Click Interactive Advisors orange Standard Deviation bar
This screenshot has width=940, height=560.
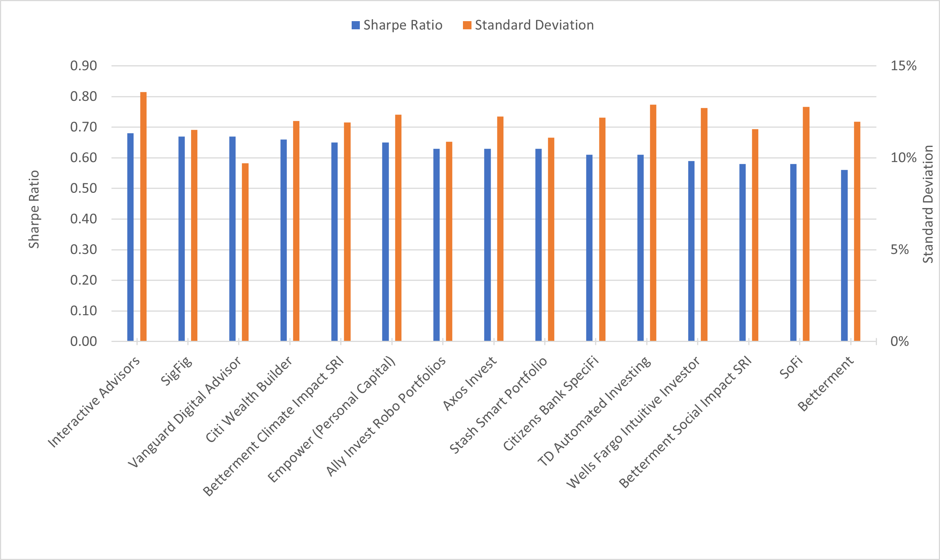(x=144, y=217)
